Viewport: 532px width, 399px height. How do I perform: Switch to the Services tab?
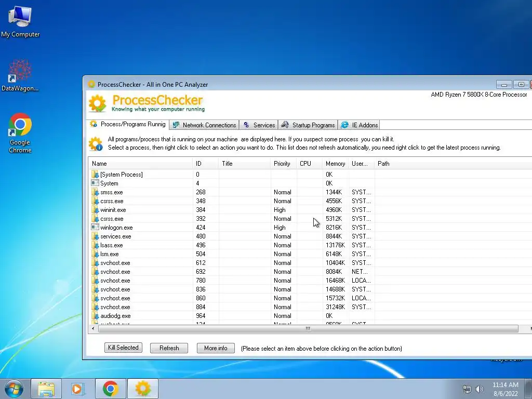coord(259,125)
